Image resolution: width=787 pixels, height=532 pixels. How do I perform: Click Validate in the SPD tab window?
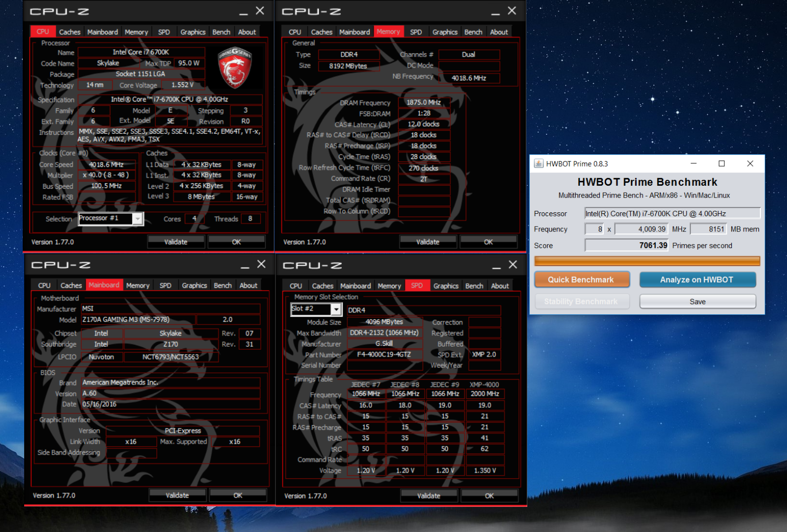[429, 496]
